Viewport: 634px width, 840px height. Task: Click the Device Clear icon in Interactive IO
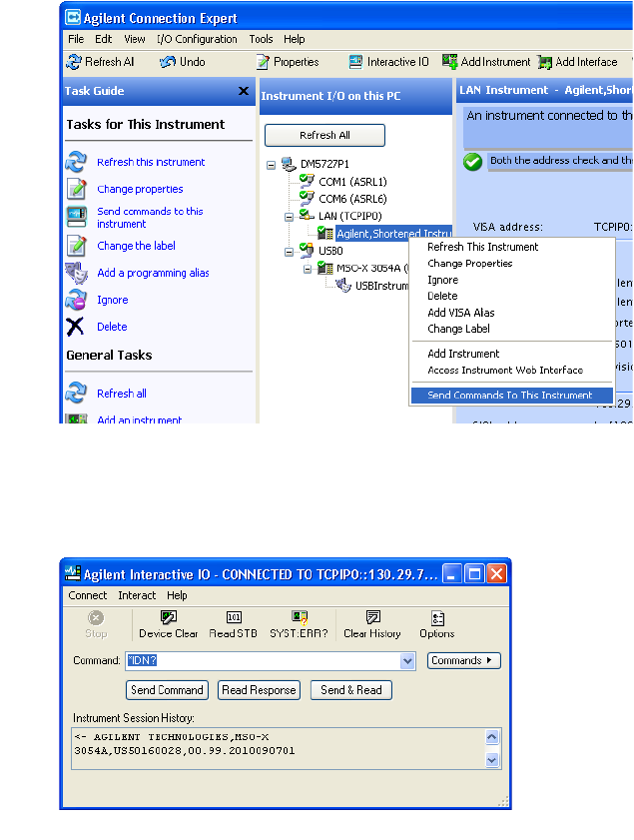(169, 617)
